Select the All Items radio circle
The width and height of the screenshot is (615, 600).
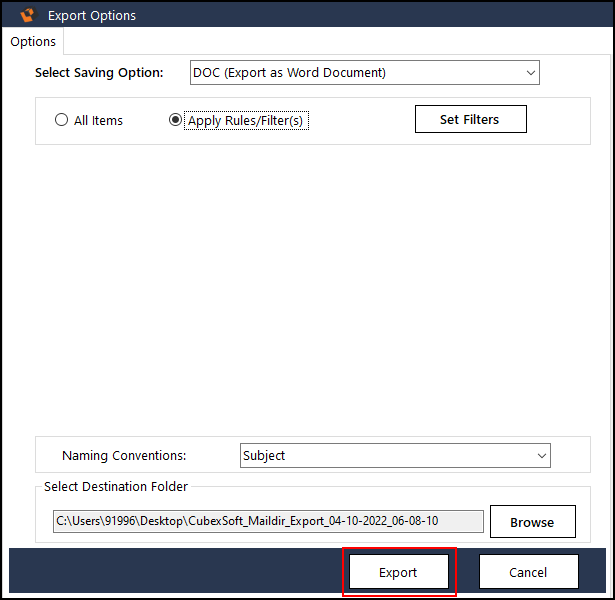pyautogui.click(x=61, y=120)
